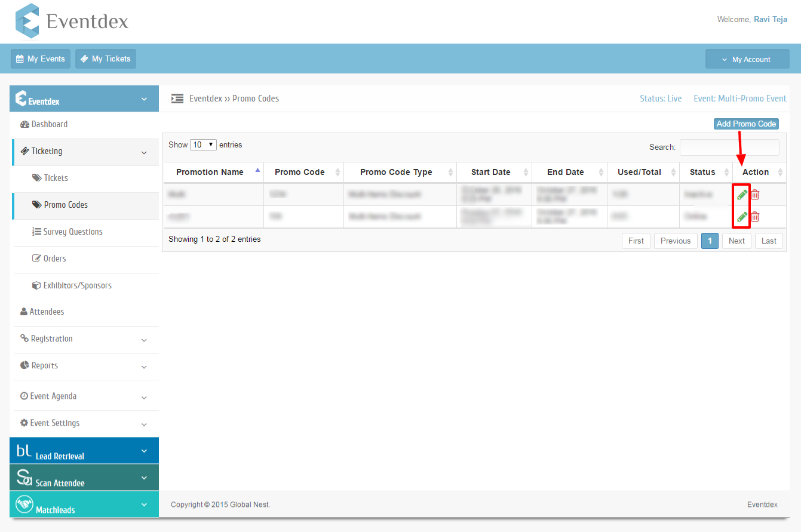Select page 1 in pagination
Screen dimensions: 801x532
[x=710, y=241]
